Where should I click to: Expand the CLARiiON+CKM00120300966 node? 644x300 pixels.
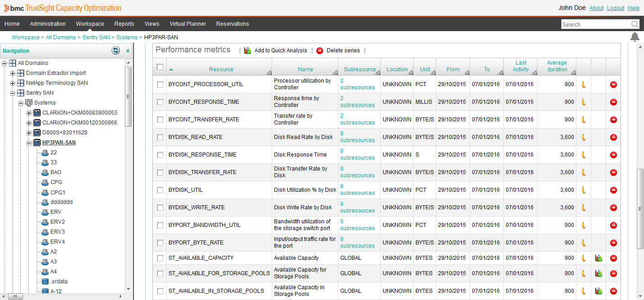[29, 123]
